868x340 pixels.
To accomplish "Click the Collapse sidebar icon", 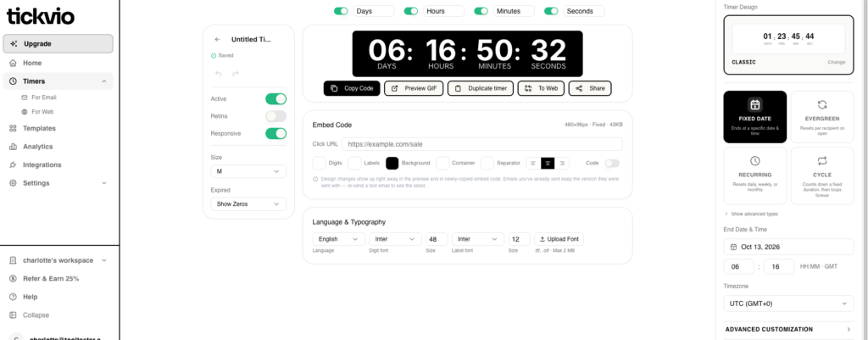I will pos(13,315).
